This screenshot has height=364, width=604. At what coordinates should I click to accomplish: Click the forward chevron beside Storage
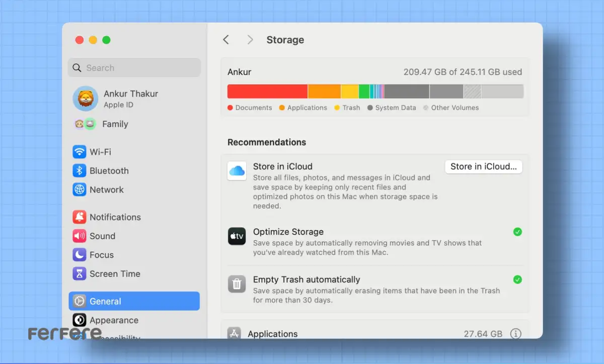click(x=250, y=40)
